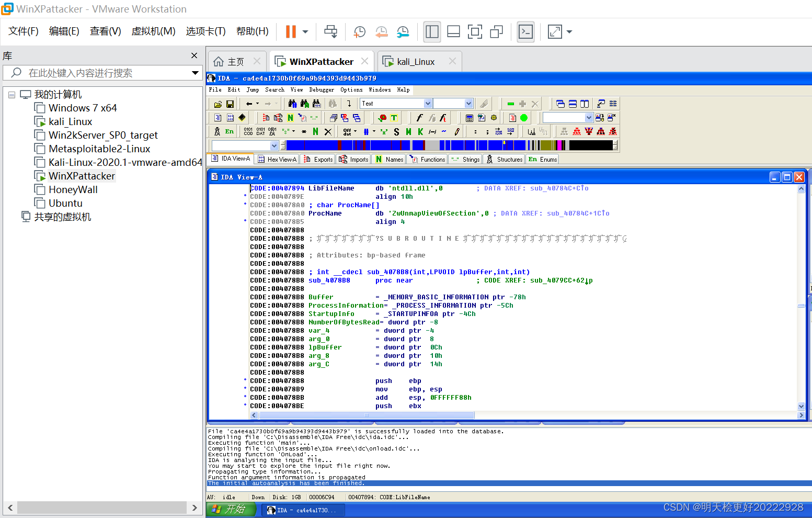Click the red X delete icon in row three
The image size is (812, 518).
tap(328, 131)
